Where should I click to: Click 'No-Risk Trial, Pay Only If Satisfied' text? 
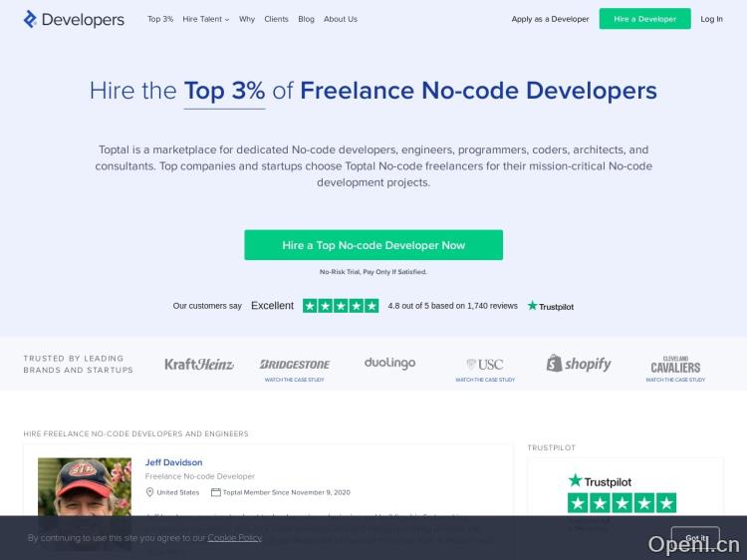(x=373, y=272)
